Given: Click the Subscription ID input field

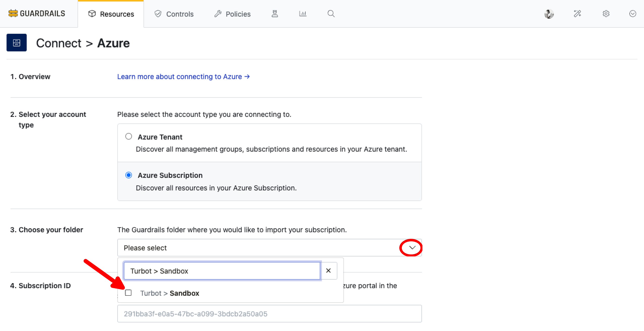Looking at the screenshot, I should pos(269,314).
